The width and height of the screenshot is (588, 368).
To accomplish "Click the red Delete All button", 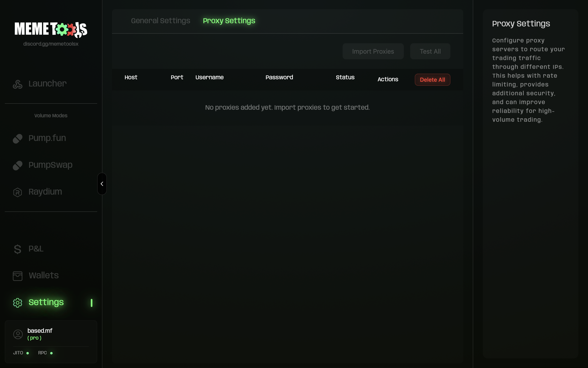I will 432,80.
